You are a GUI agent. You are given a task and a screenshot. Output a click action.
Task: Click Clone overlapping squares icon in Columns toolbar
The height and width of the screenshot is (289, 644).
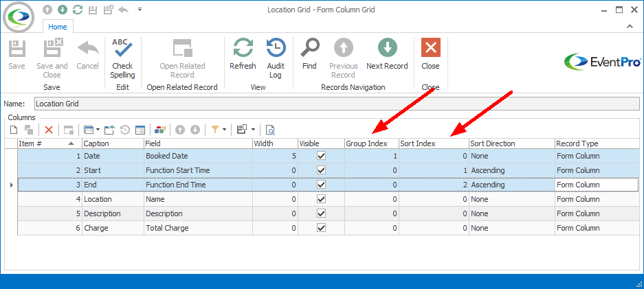[x=29, y=130]
